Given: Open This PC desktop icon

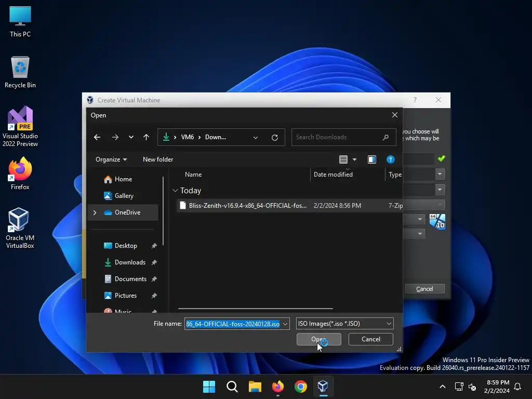Looking at the screenshot, I should pos(20,22).
